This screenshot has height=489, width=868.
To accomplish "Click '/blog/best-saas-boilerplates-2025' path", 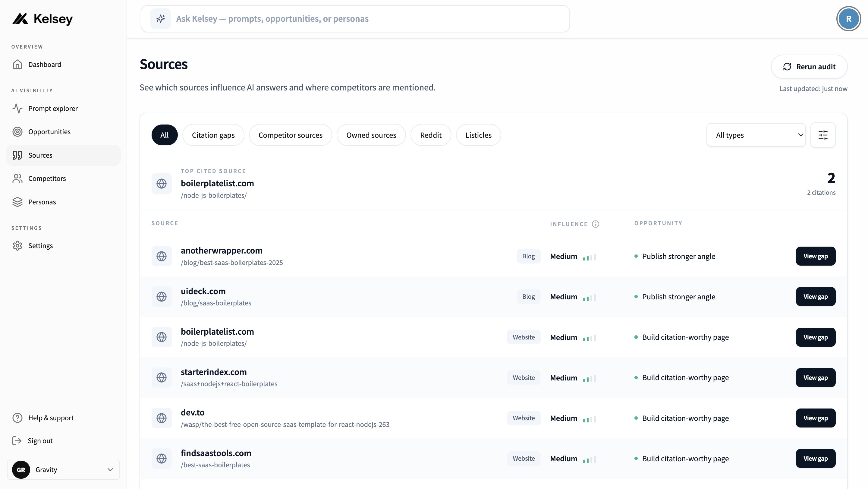I will click(x=231, y=263).
